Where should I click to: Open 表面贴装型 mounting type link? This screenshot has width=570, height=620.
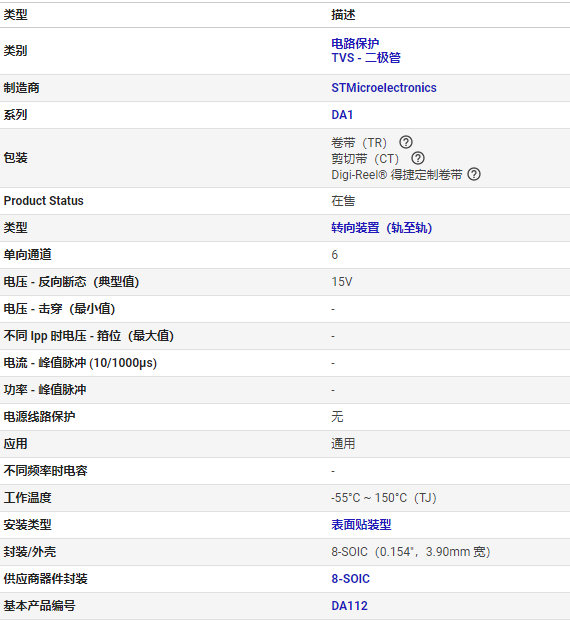pyautogui.click(x=361, y=525)
